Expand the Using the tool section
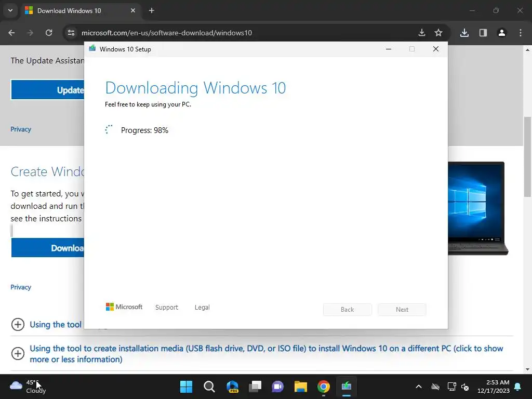Screen dimensions: 532x399 (18, 325)
